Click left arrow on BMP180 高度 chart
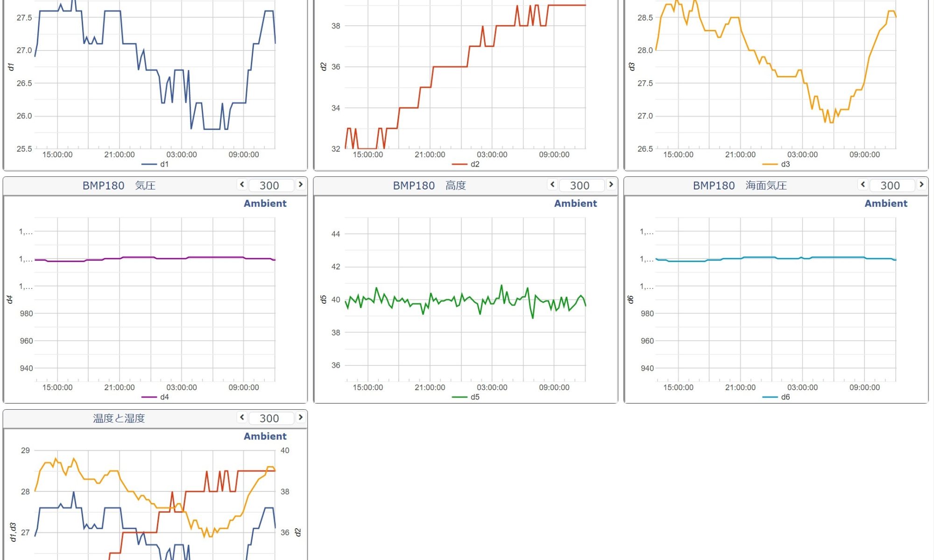The height and width of the screenshot is (560, 934). click(552, 185)
